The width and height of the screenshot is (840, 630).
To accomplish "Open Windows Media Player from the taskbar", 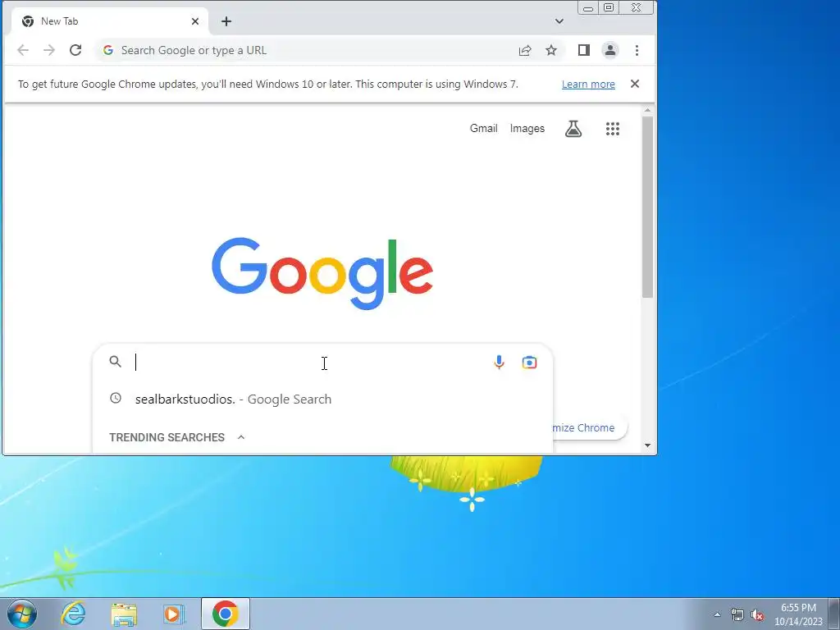I will coord(174,614).
